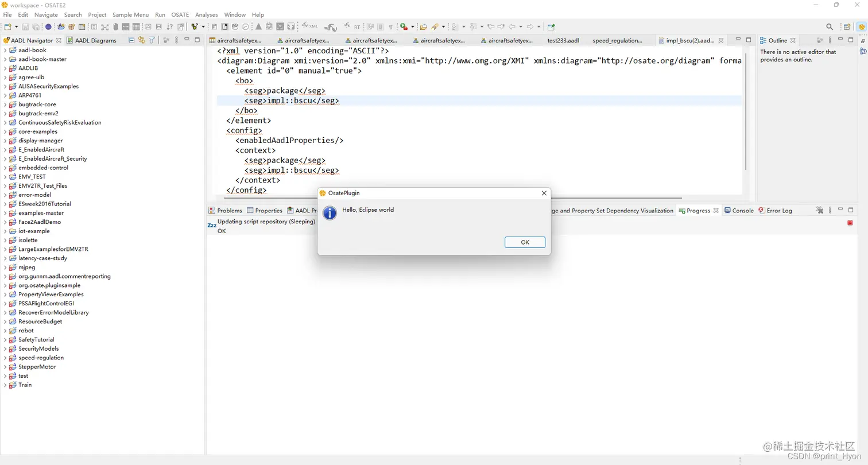Select the robot project
Viewport: 868px width, 465px height.
pyautogui.click(x=26, y=331)
